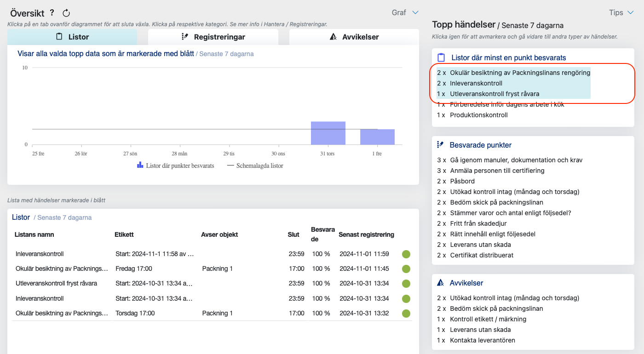Sort by Etikett column header

[124, 234]
